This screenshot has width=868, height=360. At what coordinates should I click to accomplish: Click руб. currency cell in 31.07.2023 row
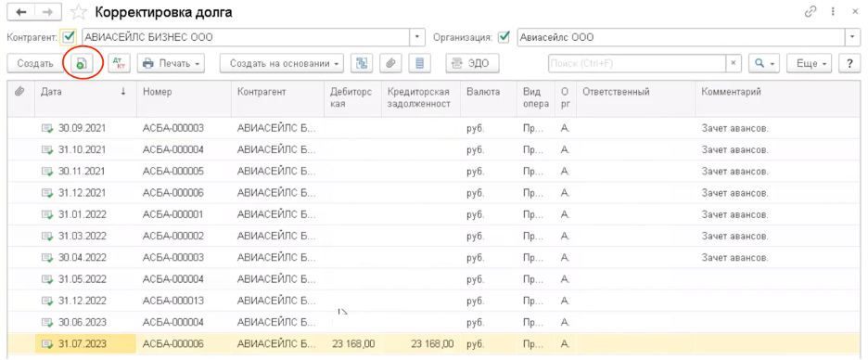click(476, 344)
